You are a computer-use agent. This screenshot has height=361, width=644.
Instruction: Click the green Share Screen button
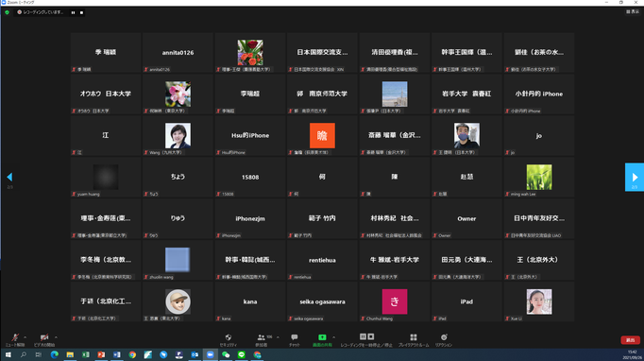click(322, 339)
